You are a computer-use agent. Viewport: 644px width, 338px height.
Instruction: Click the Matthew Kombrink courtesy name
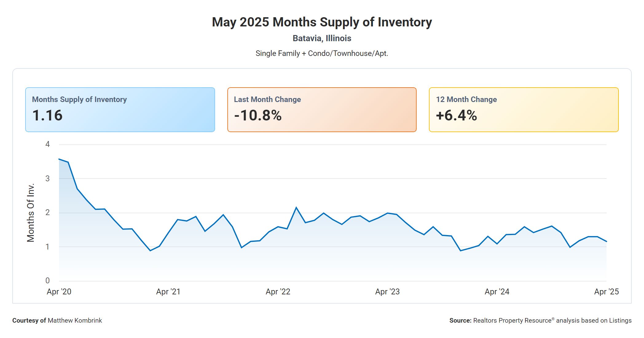[x=75, y=320]
